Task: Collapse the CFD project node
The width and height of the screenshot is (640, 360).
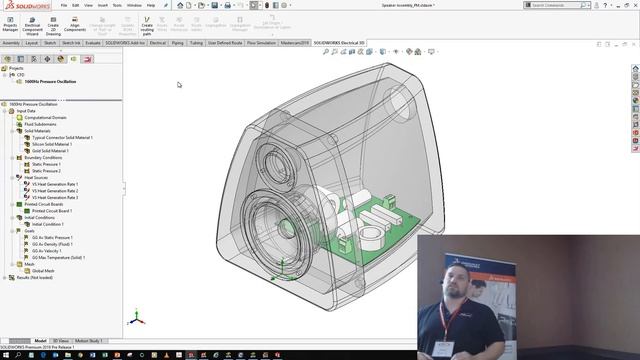Action: coord(4,75)
